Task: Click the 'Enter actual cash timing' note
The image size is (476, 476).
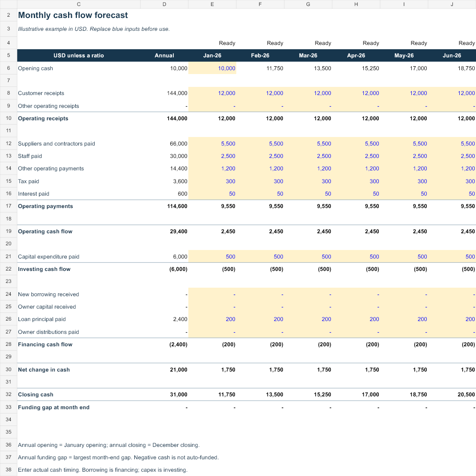Action: (x=103, y=470)
